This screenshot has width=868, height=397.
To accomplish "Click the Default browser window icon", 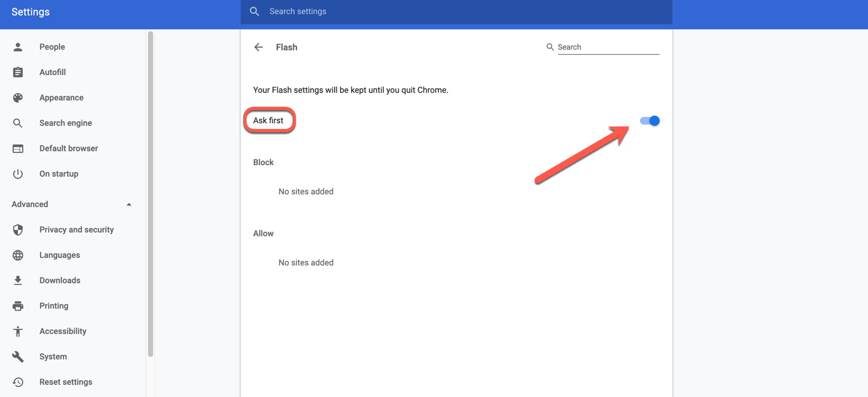I will tap(18, 149).
